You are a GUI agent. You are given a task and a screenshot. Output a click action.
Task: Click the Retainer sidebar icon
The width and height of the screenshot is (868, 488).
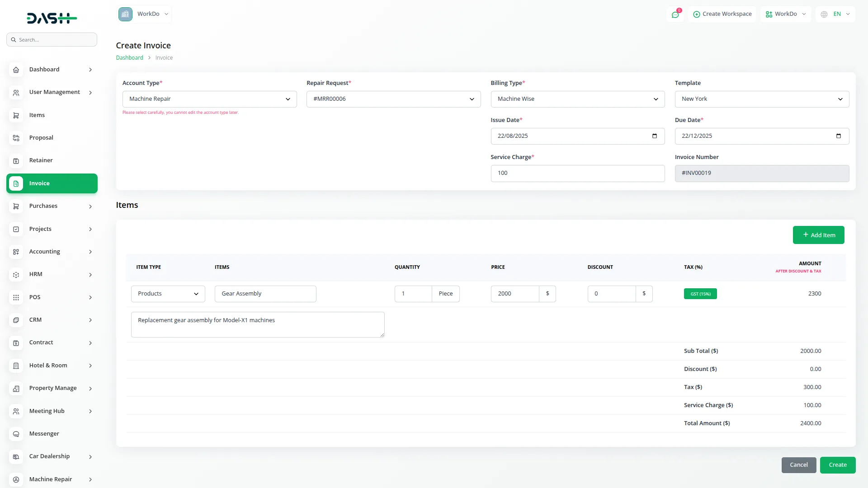click(x=16, y=161)
